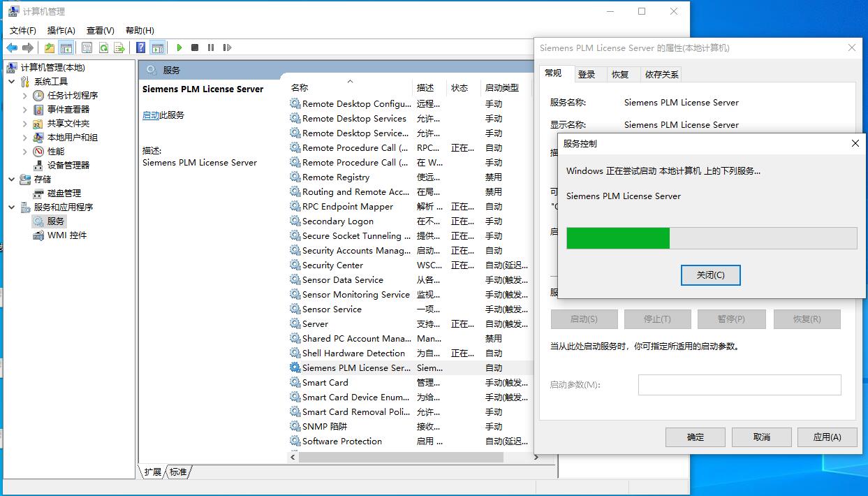Open the 操作(A) menu

tap(61, 30)
